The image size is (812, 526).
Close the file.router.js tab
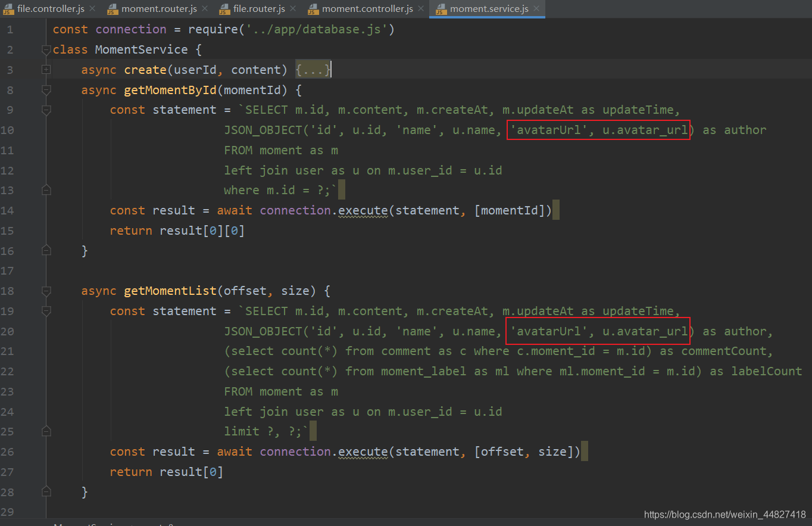coord(293,9)
